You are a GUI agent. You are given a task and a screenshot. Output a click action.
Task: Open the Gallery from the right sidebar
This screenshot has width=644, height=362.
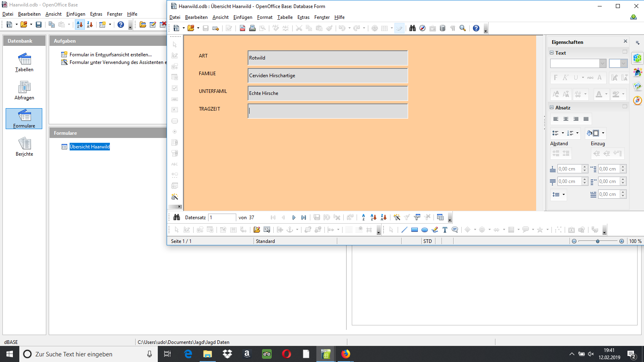tap(638, 86)
